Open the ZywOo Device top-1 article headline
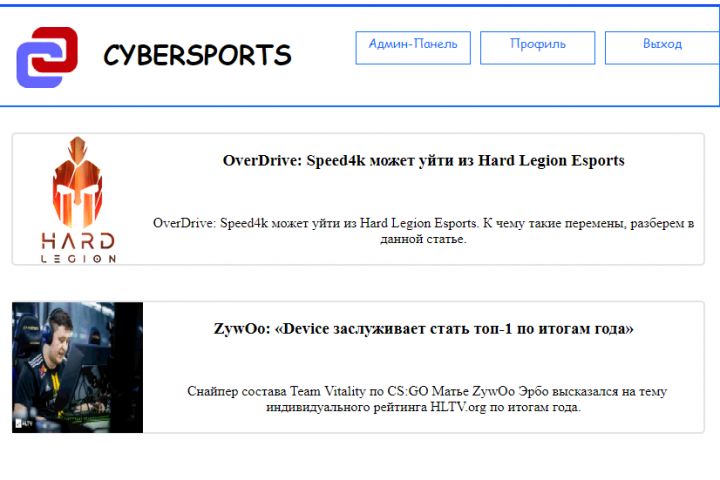720x480 pixels. 423,329
